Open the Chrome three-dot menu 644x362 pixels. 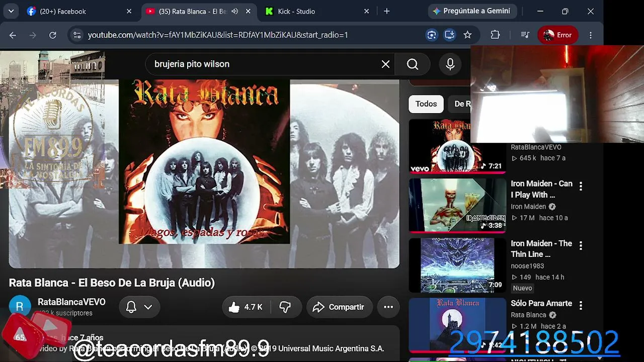[x=591, y=35]
